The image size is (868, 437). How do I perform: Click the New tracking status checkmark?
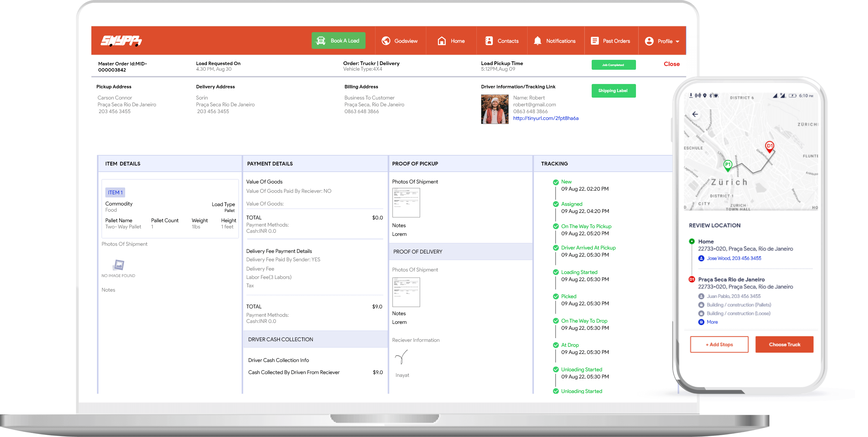tap(556, 183)
